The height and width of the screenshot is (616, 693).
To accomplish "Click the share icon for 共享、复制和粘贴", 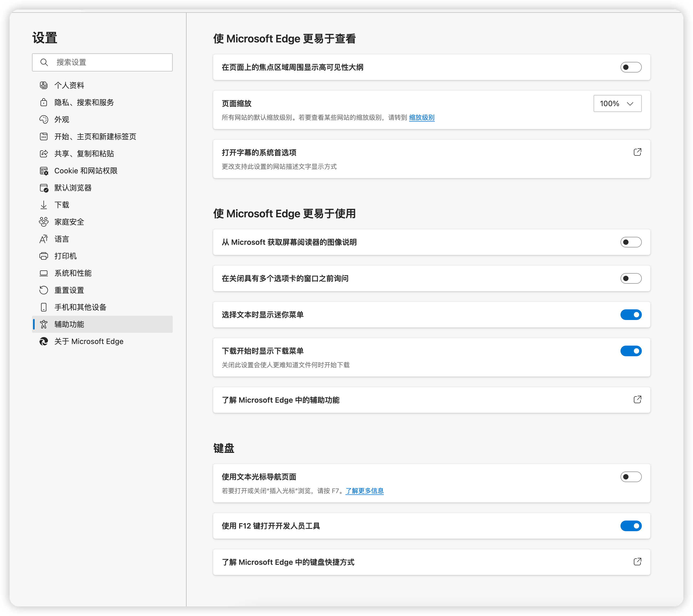I will coord(44,153).
